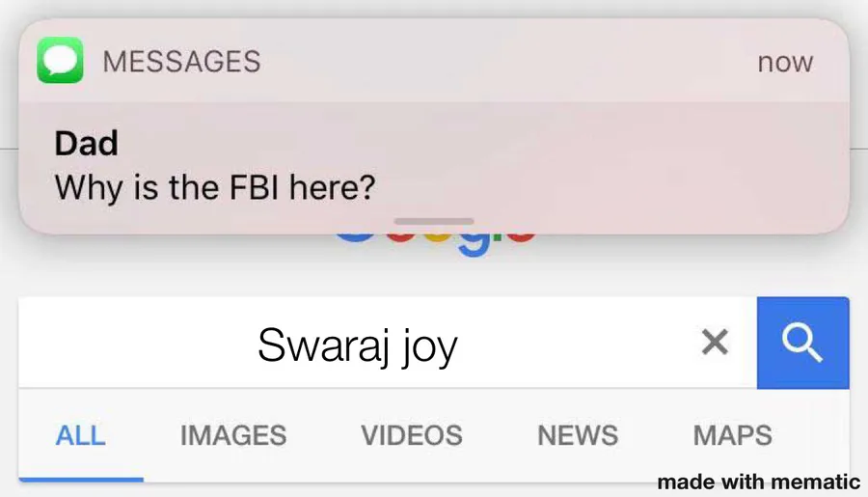868x497 pixels.
Task: Tap the green Messages app icon
Action: [61, 60]
